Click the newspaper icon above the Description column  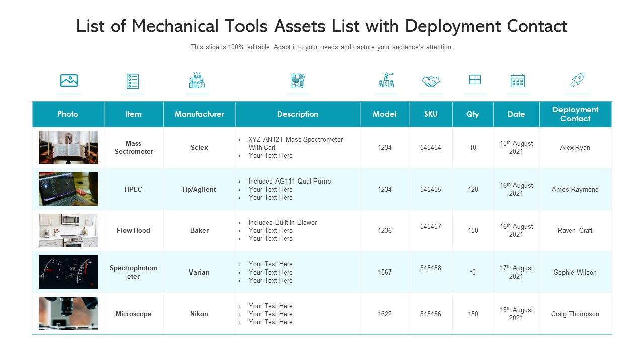point(298,81)
